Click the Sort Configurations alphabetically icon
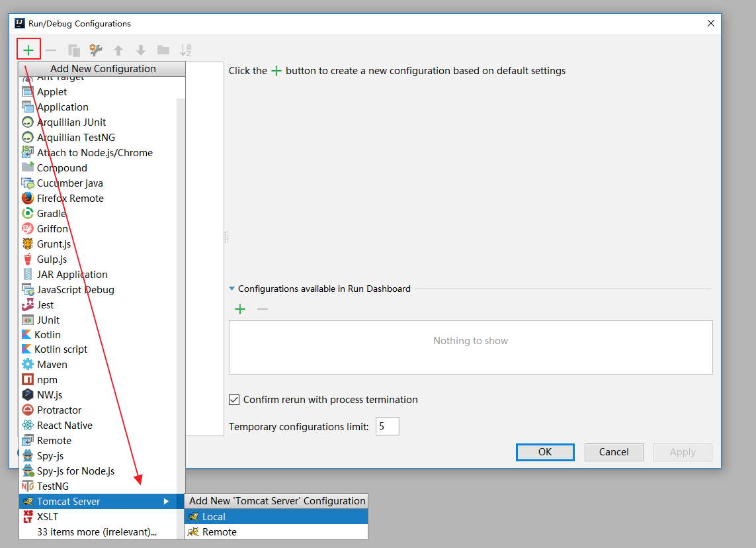 186,50
